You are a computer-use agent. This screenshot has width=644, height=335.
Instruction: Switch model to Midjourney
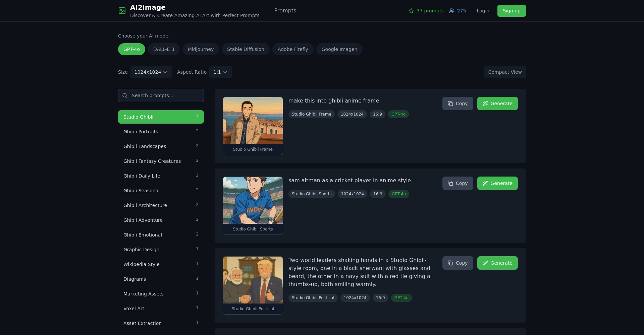tap(201, 49)
